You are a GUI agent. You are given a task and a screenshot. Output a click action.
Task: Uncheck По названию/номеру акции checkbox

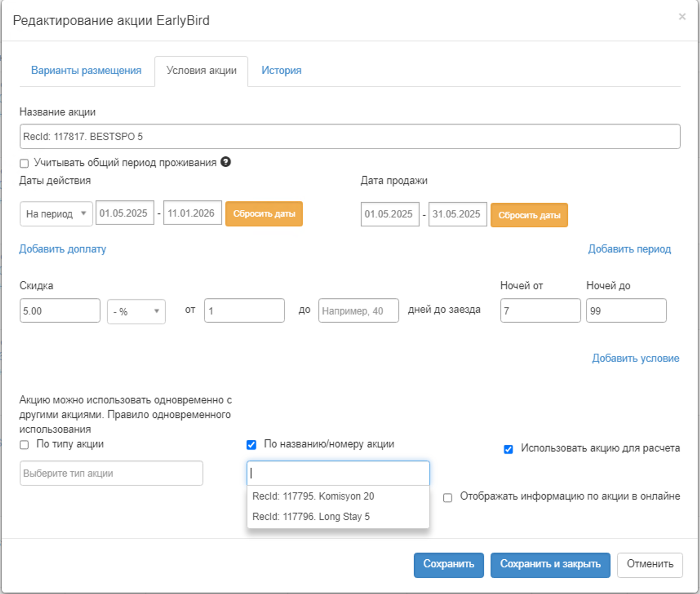[x=251, y=445]
